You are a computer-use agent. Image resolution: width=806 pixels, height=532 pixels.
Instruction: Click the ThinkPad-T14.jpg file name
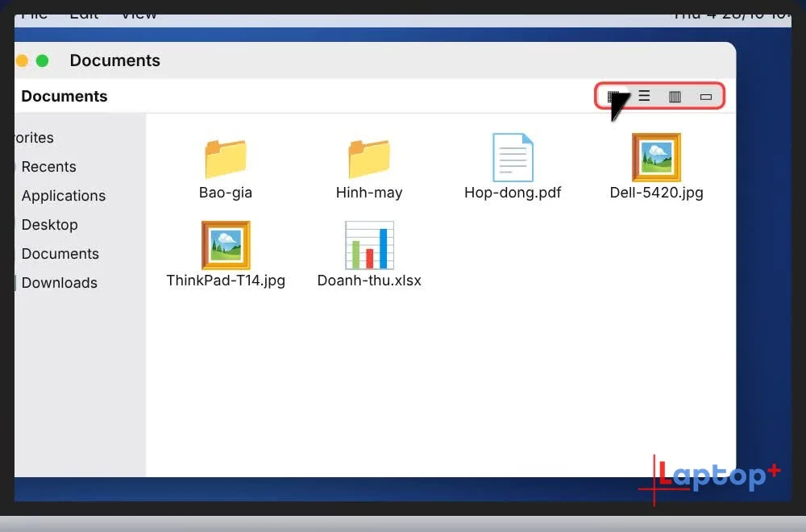pyautogui.click(x=226, y=281)
